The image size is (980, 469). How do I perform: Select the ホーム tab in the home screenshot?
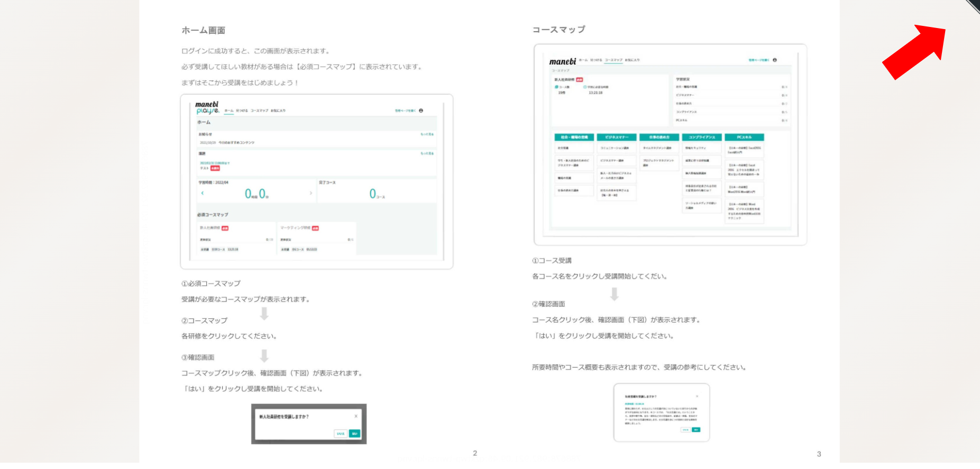pyautogui.click(x=228, y=111)
